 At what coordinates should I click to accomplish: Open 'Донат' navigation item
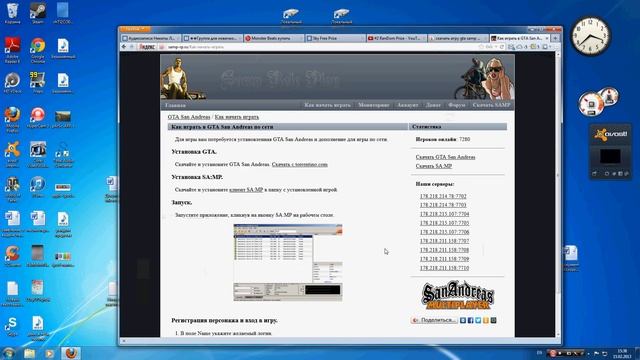pyautogui.click(x=433, y=105)
